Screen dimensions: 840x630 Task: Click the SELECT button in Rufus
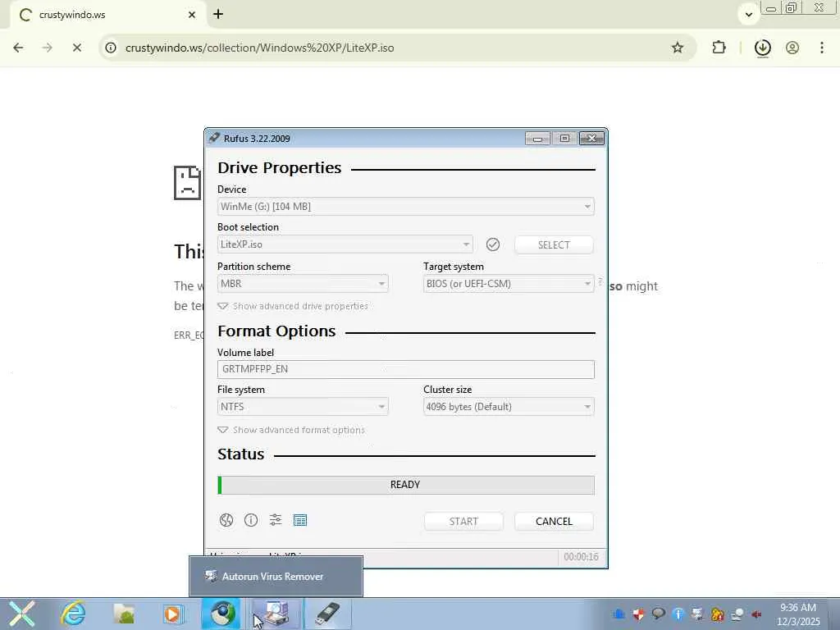point(554,244)
